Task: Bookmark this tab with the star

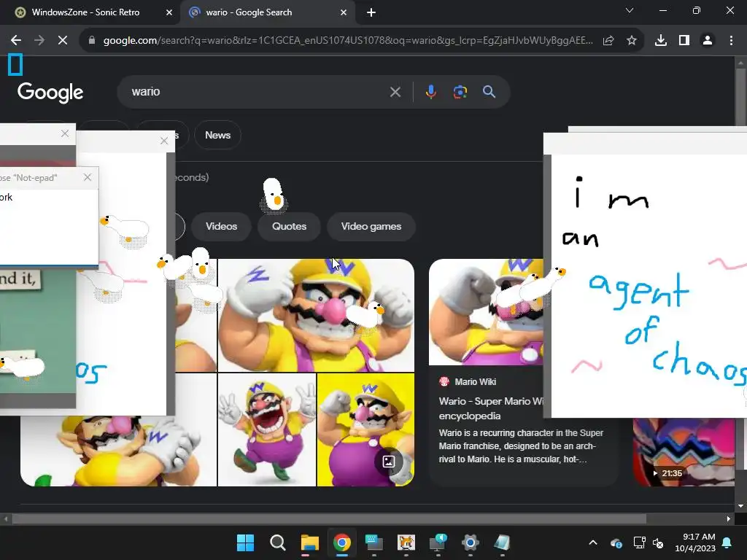Action: [632, 41]
